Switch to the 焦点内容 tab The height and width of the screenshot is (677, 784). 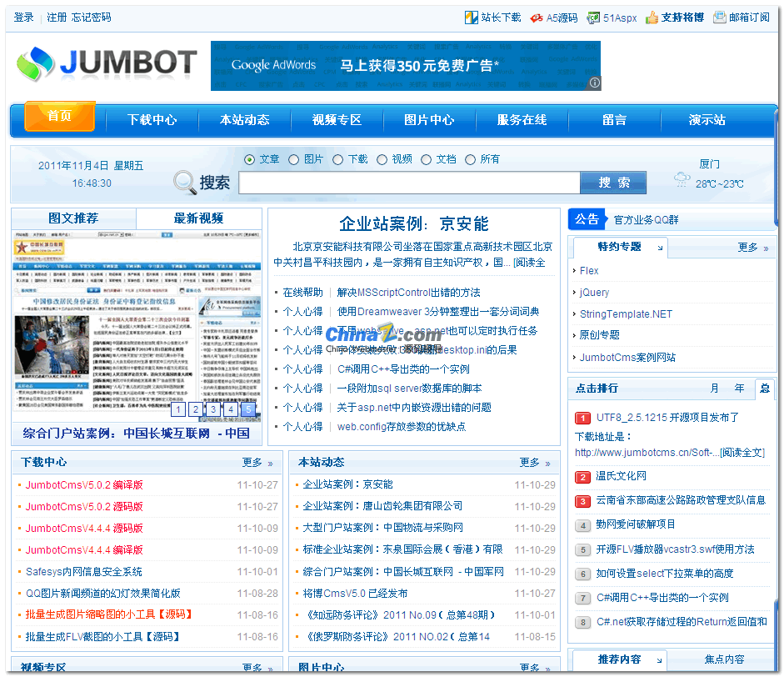[724, 660]
